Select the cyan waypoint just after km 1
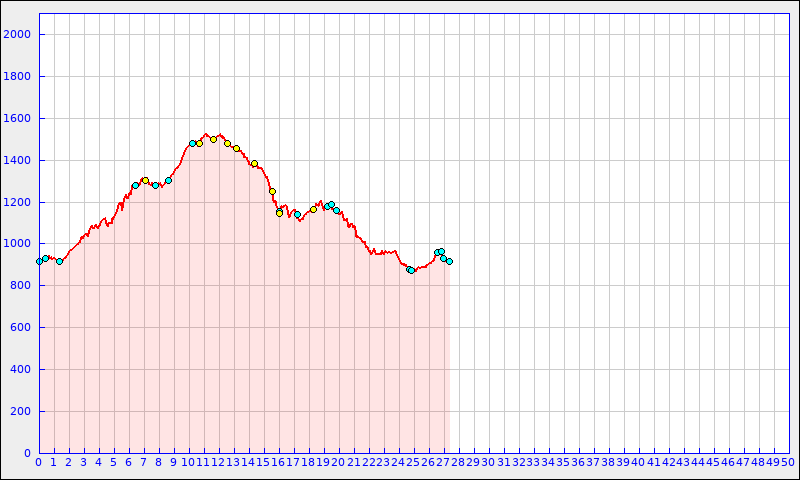This screenshot has width=800, height=480. [x=59, y=261]
